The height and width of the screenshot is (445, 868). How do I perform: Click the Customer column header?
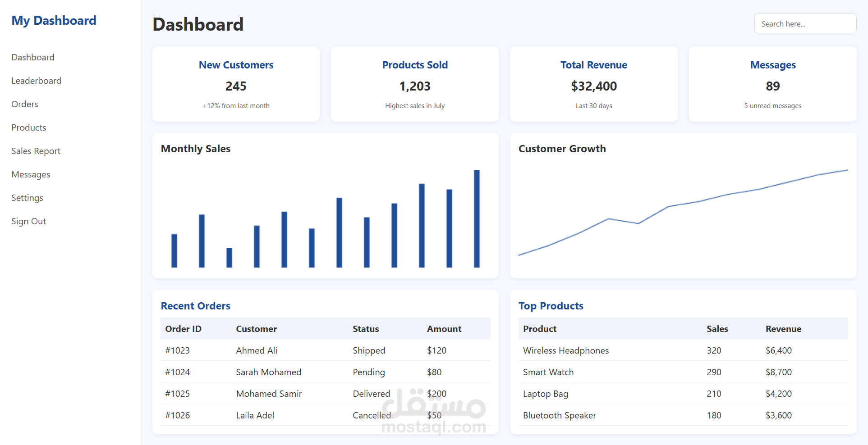click(x=256, y=329)
